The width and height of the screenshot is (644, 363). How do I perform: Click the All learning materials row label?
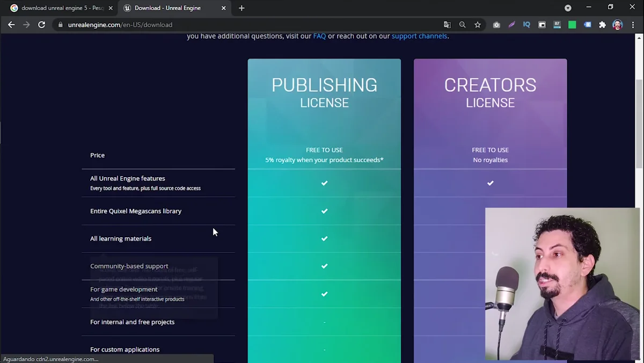click(121, 238)
